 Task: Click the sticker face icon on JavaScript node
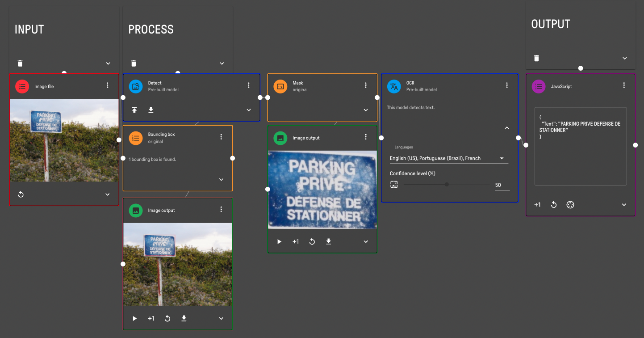tap(570, 204)
